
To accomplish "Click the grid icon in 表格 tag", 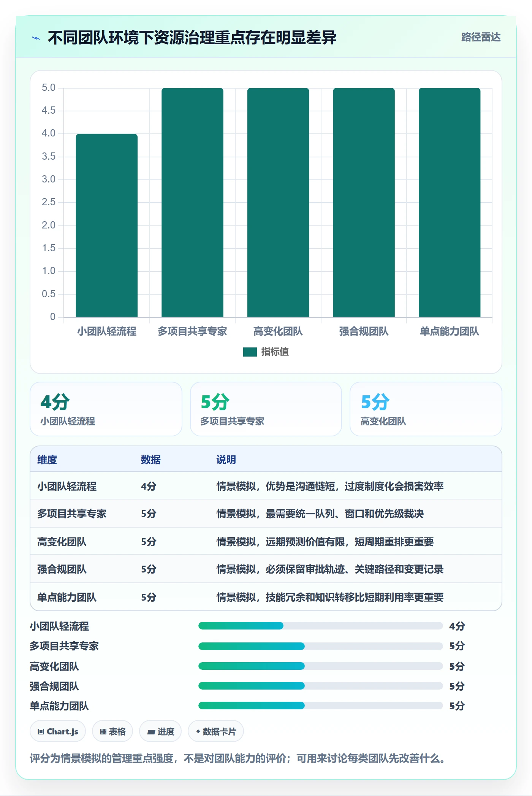I will 103,732.
